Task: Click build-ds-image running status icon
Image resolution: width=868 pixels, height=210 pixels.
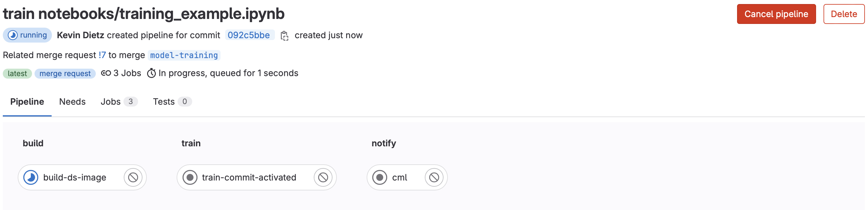Action: [31, 177]
